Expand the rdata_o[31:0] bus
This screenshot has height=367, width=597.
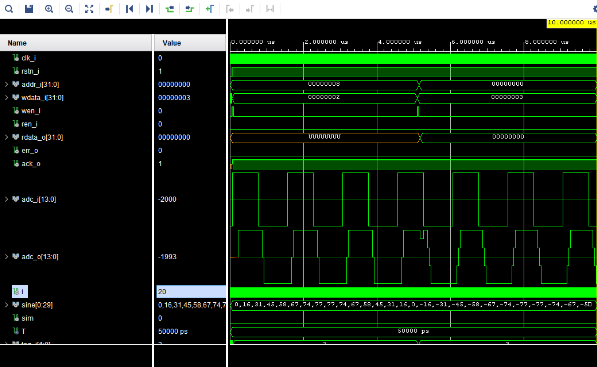6,137
